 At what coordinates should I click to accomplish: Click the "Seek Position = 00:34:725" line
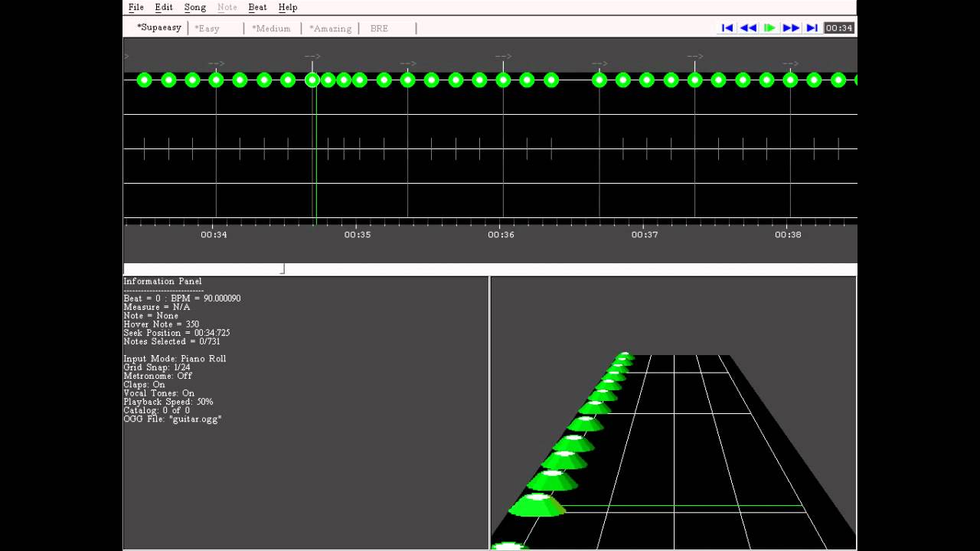pyautogui.click(x=177, y=333)
